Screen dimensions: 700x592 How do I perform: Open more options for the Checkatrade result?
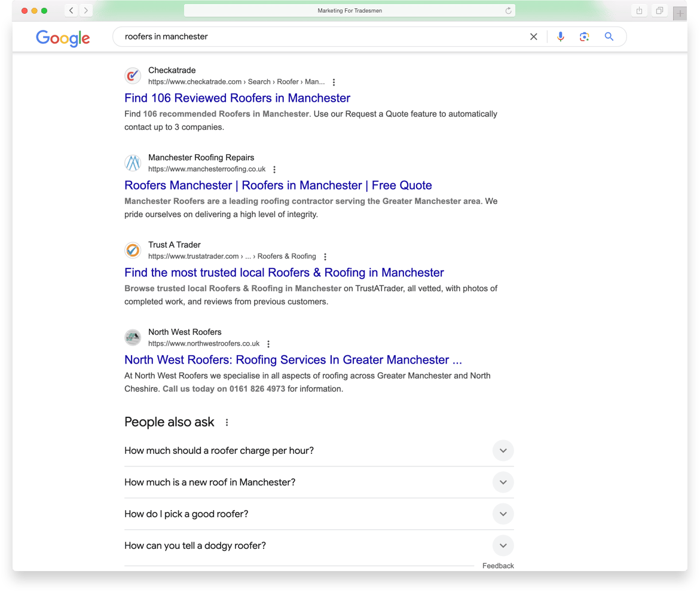[x=334, y=82]
